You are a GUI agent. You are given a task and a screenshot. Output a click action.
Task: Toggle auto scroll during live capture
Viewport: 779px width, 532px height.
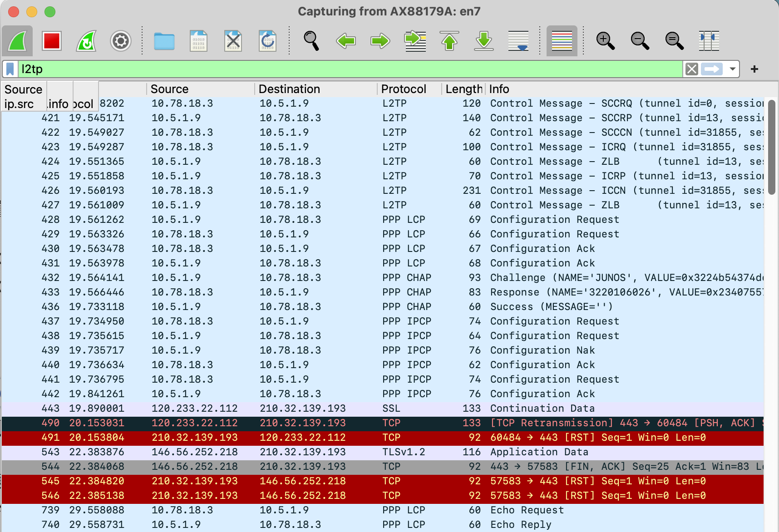point(518,41)
